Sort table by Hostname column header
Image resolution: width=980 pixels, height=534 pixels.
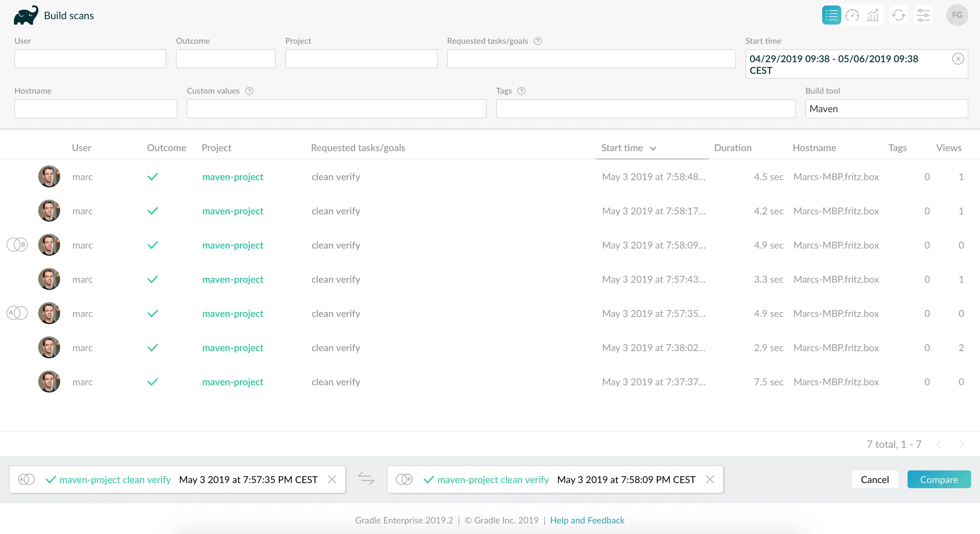pyautogui.click(x=815, y=148)
